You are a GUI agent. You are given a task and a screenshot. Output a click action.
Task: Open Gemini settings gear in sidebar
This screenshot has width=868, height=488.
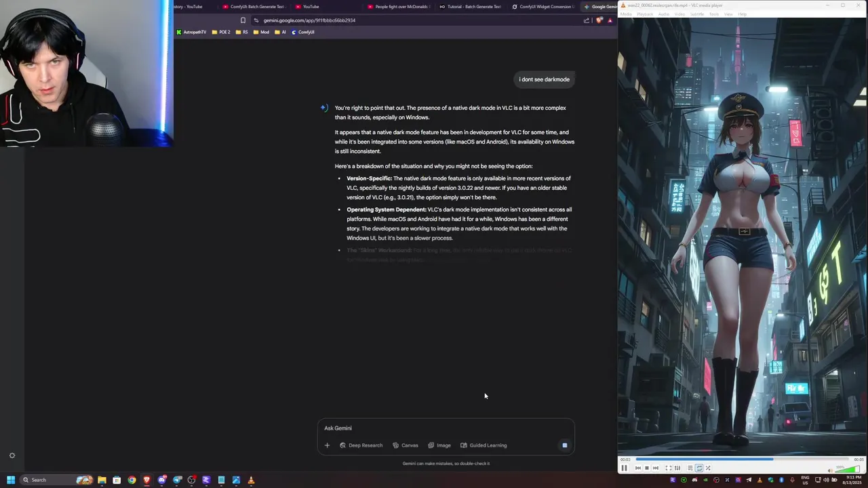pyautogui.click(x=12, y=455)
